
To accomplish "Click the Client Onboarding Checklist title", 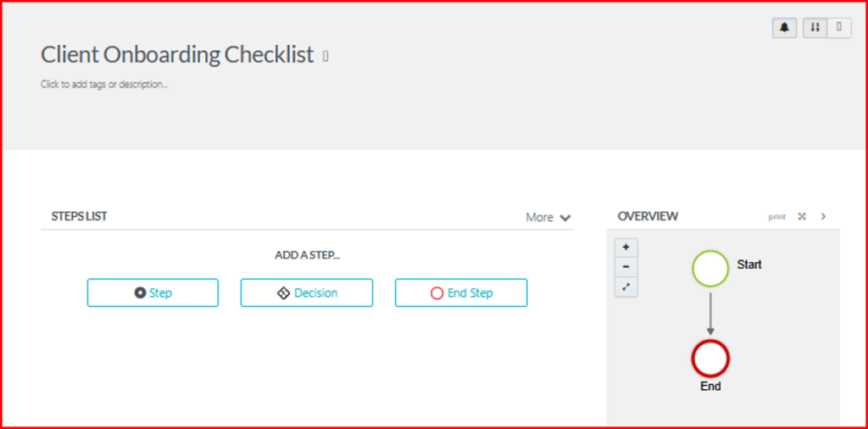I will click(x=177, y=55).
